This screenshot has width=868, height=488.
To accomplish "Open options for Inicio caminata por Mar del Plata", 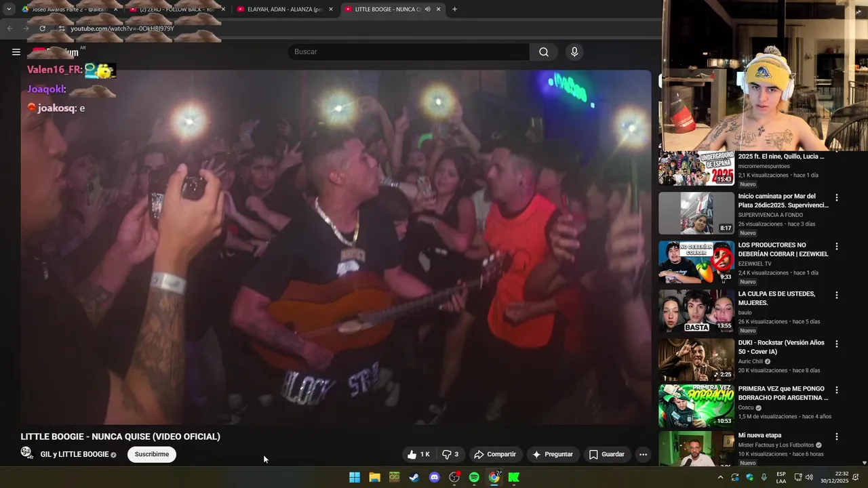I will coord(836,198).
